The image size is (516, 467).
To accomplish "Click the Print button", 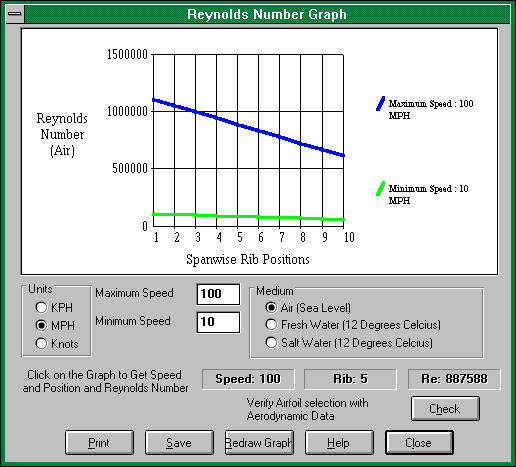I will (99, 442).
